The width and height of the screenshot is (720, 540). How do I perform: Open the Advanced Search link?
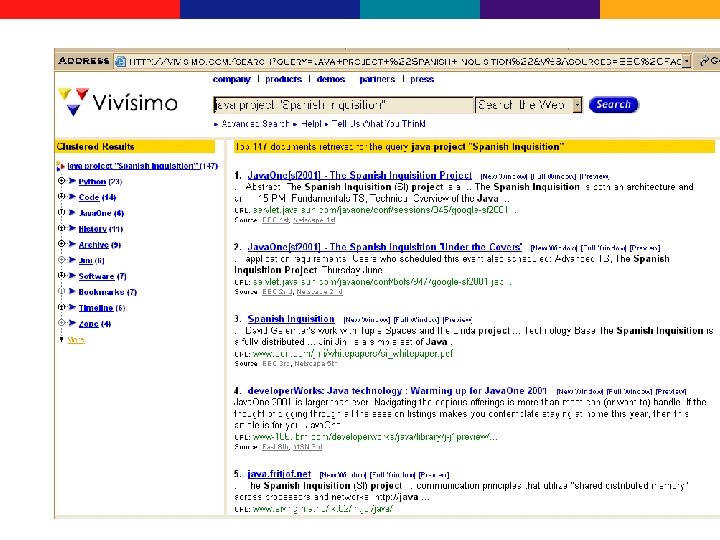click(x=255, y=124)
